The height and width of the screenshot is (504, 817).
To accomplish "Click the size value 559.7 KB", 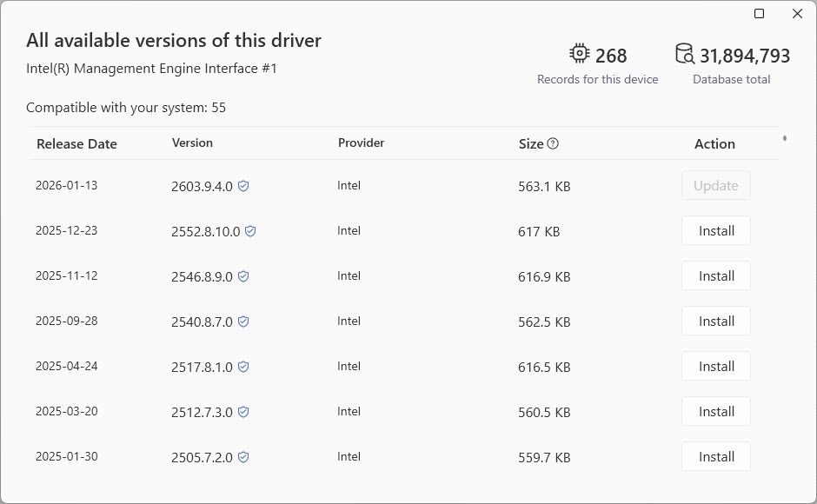I will [544, 458].
